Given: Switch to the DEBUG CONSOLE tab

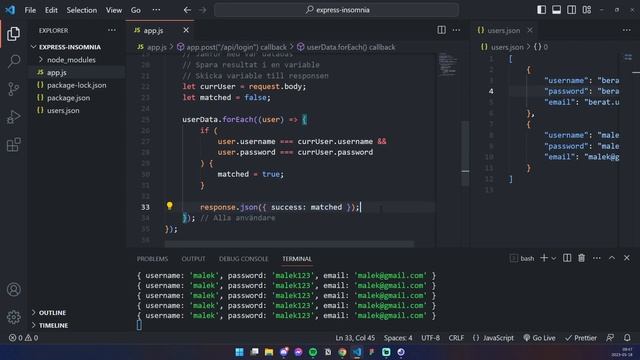Looking at the screenshot, I should (x=243, y=259).
